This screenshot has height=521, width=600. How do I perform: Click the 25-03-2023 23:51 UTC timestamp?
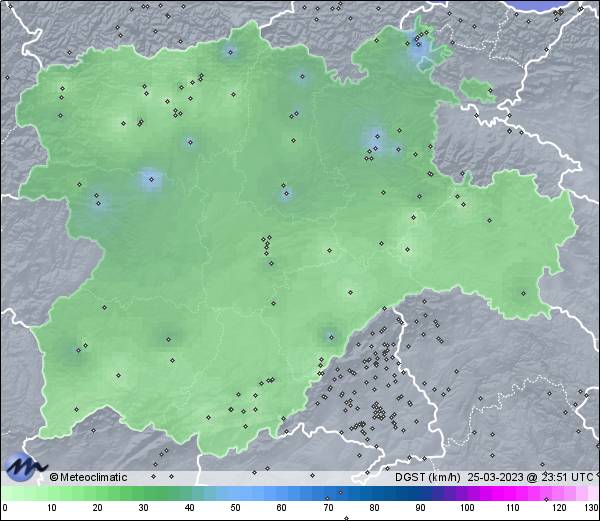(x=534, y=477)
